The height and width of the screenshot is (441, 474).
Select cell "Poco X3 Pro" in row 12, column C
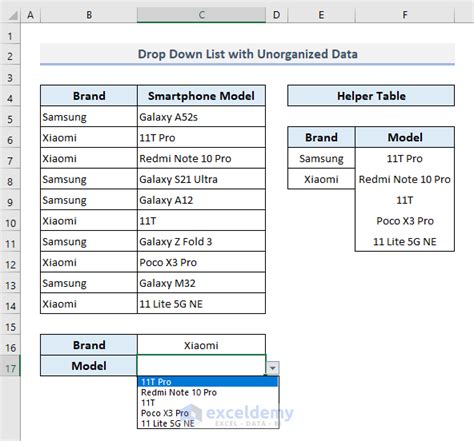coord(201,262)
